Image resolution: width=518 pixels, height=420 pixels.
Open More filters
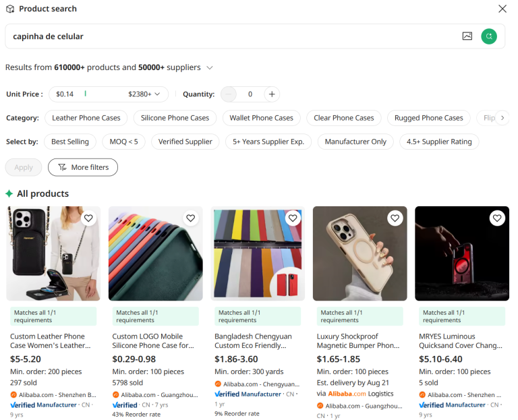[83, 167]
